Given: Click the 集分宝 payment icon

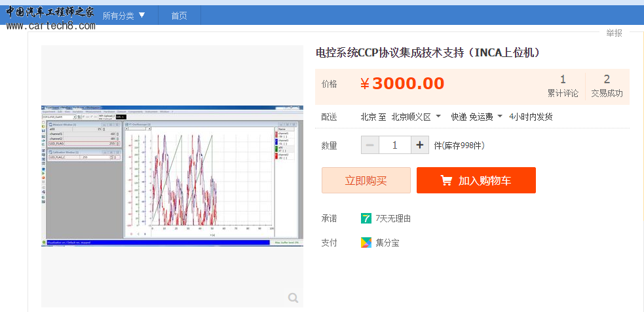Looking at the screenshot, I should coord(366,243).
